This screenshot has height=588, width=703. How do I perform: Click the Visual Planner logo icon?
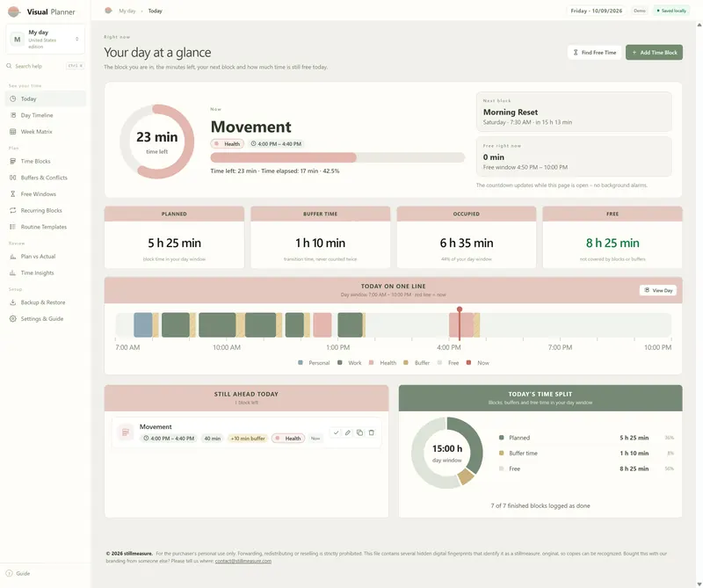(14, 11)
